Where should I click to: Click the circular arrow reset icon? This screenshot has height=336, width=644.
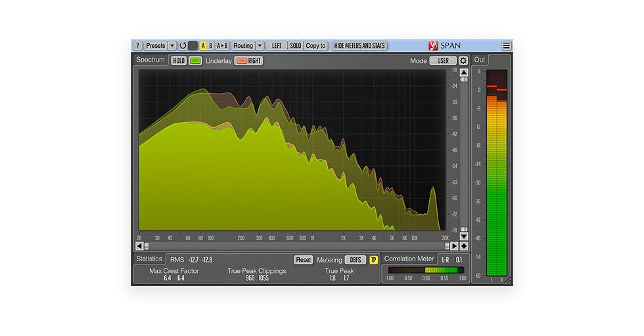(x=183, y=45)
